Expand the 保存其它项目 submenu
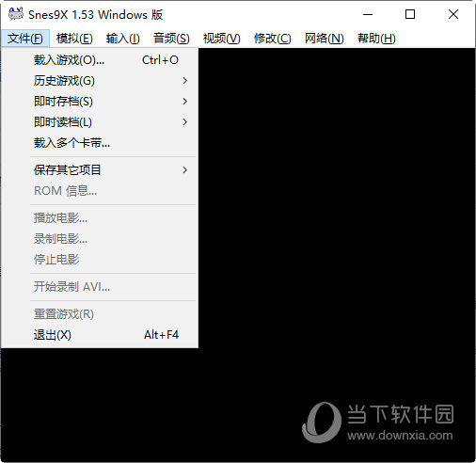 click(100, 170)
